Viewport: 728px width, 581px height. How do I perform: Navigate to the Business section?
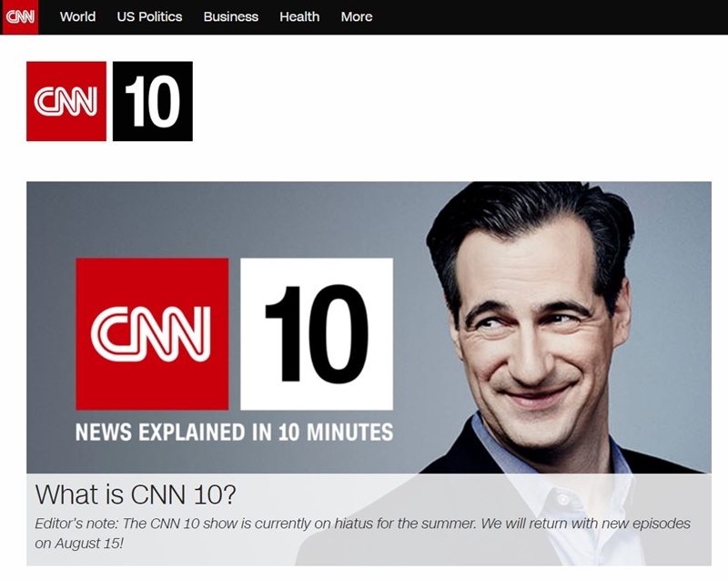[x=231, y=16]
